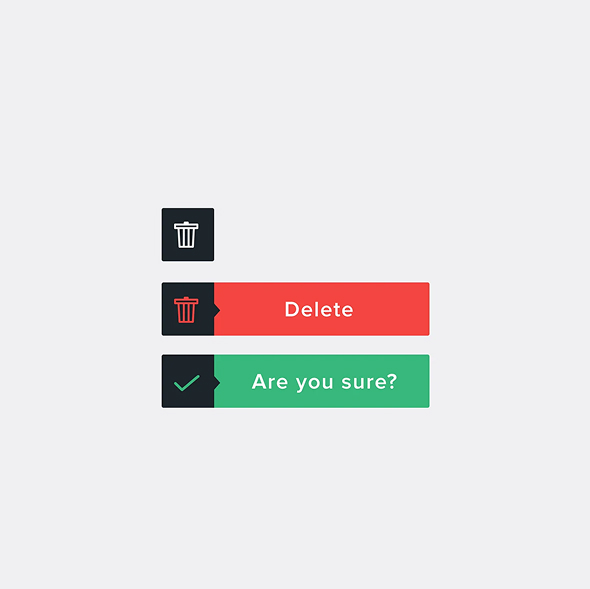Click the red Delete button

322,309
